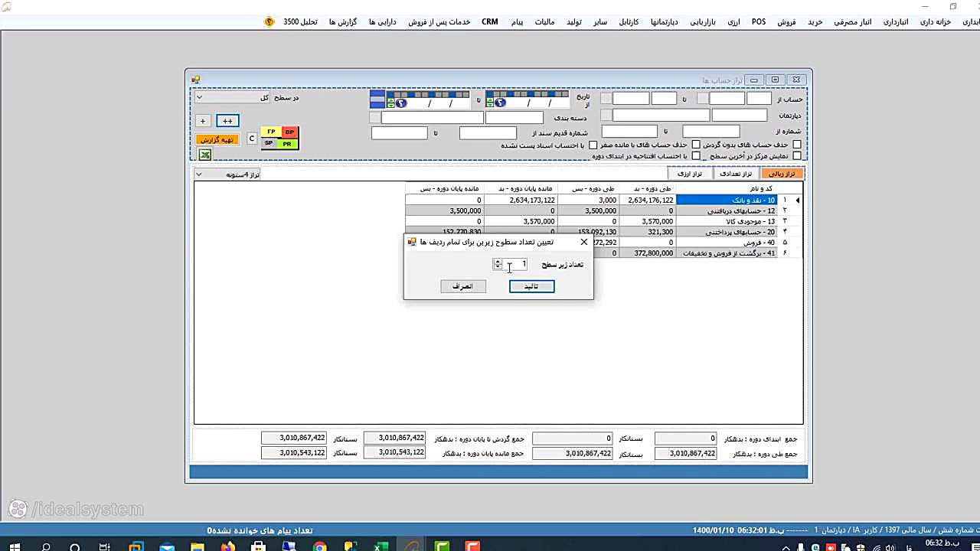Open the گزارش ها menu
980x551 pixels.
(343, 22)
